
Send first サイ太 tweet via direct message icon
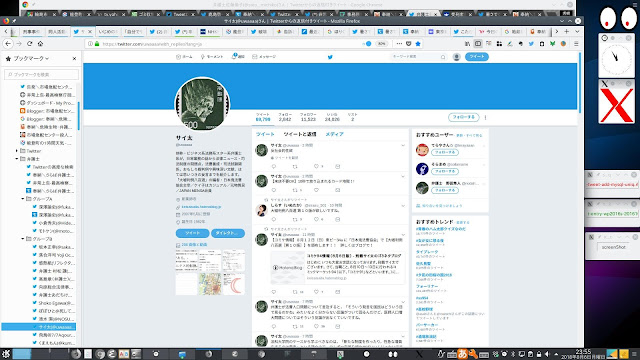click(x=338, y=167)
